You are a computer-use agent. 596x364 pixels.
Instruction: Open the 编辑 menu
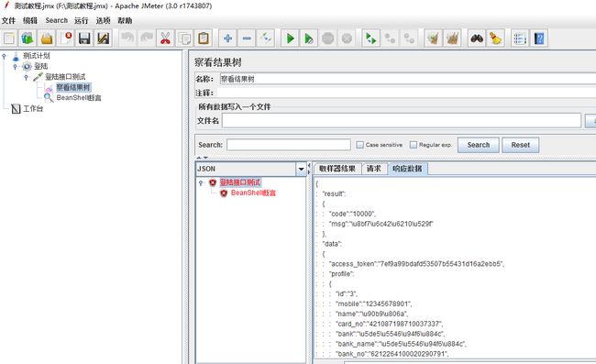pos(30,20)
